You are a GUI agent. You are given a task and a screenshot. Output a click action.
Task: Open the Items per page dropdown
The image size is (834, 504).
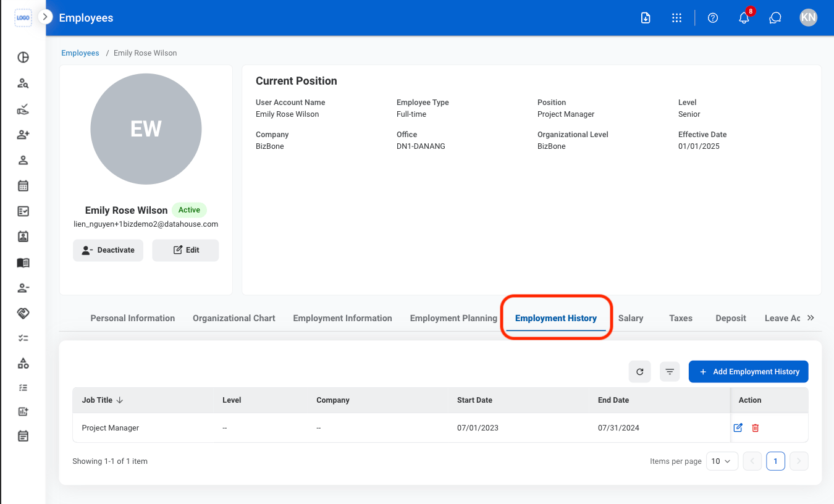click(x=722, y=461)
